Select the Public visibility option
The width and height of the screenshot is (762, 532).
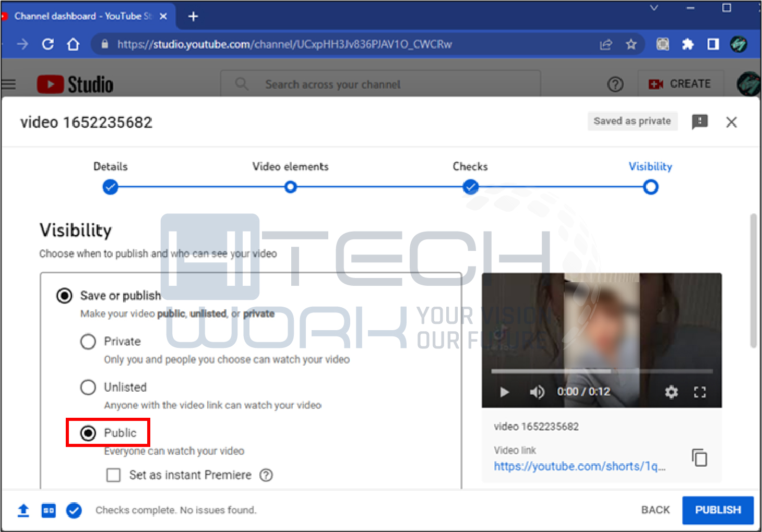click(x=88, y=433)
